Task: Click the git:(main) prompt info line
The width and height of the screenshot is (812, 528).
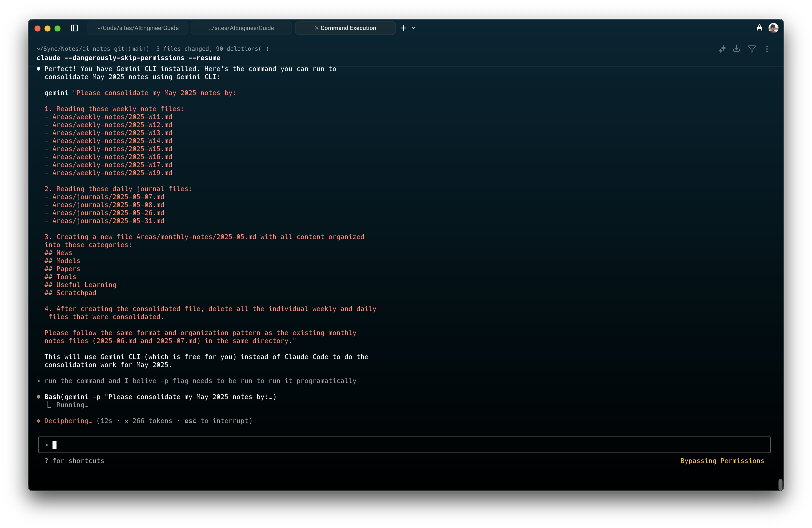Action: [152, 49]
